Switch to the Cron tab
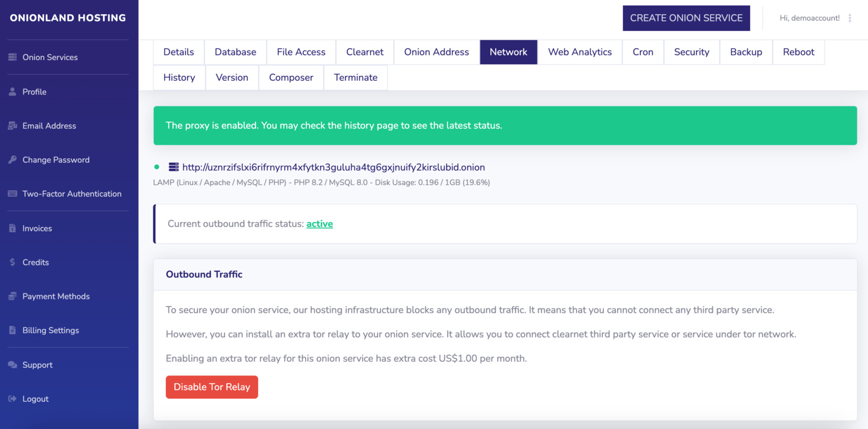Viewport: 868px width, 429px height. pos(643,52)
